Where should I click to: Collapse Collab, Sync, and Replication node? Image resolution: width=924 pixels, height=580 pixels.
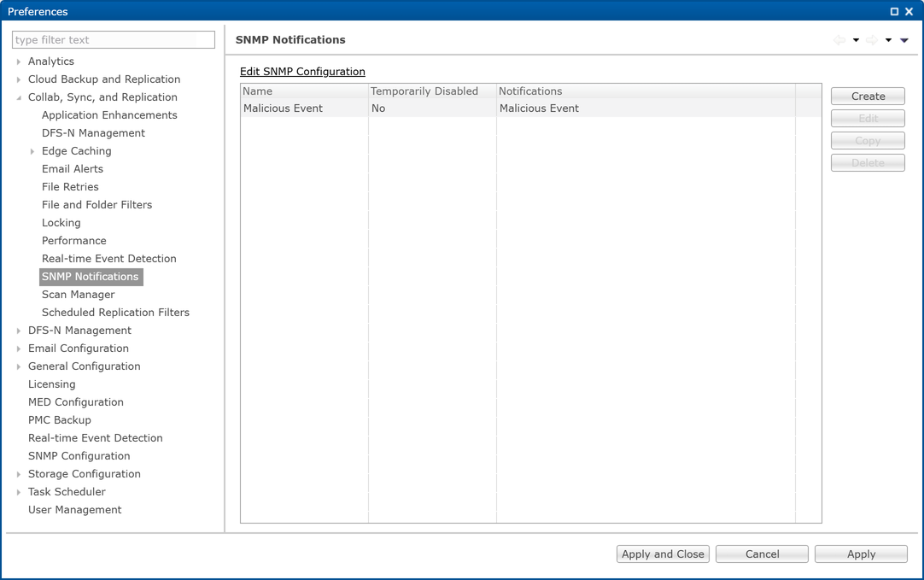pos(19,97)
